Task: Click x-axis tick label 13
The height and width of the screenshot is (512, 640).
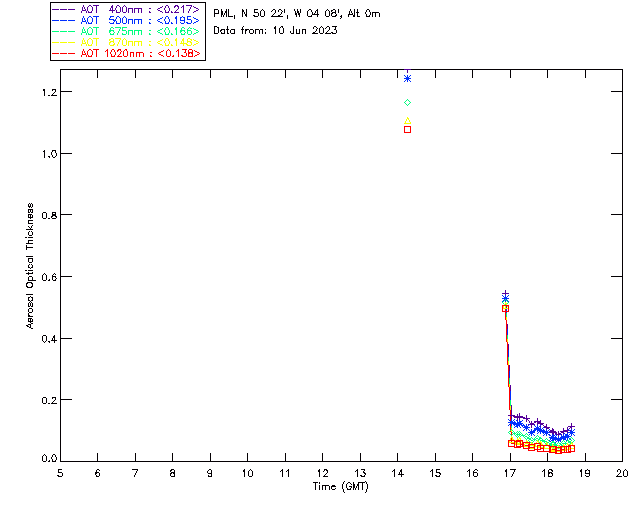Action: [x=360, y=473]
